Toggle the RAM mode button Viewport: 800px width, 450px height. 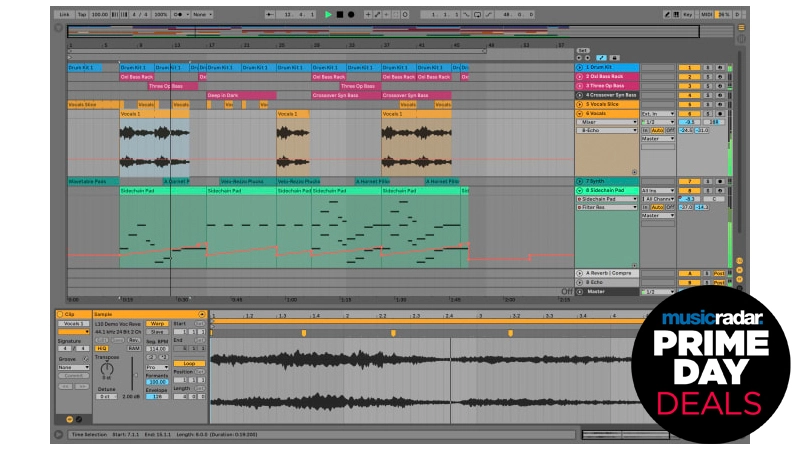134,348
